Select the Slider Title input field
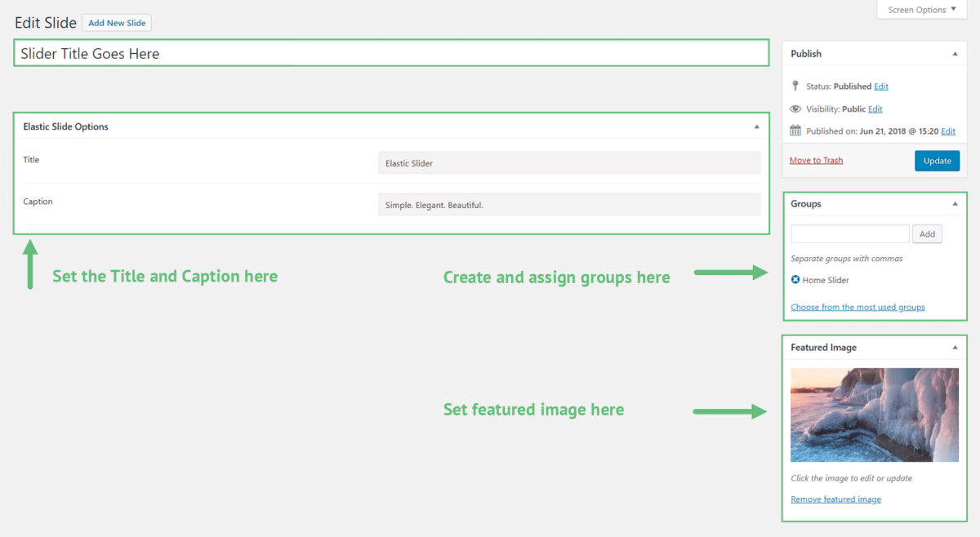Image resolution: width=980 pixels, height=537 pixels. [x=390, y=52]
